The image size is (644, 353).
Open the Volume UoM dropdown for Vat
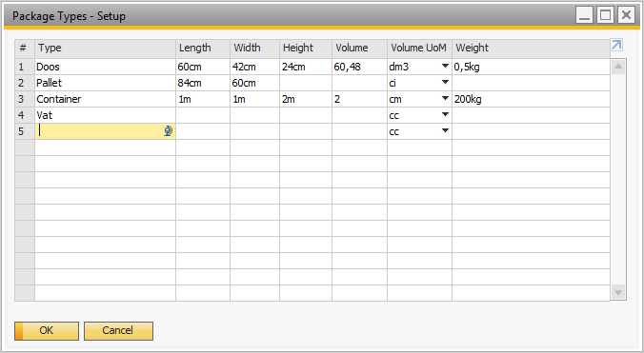point(445,115)
